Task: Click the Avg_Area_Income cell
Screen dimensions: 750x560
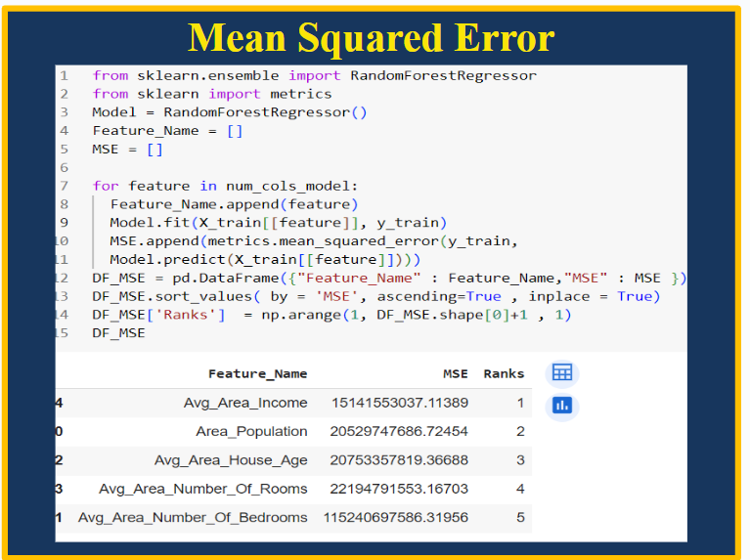Action: [245, 403]
